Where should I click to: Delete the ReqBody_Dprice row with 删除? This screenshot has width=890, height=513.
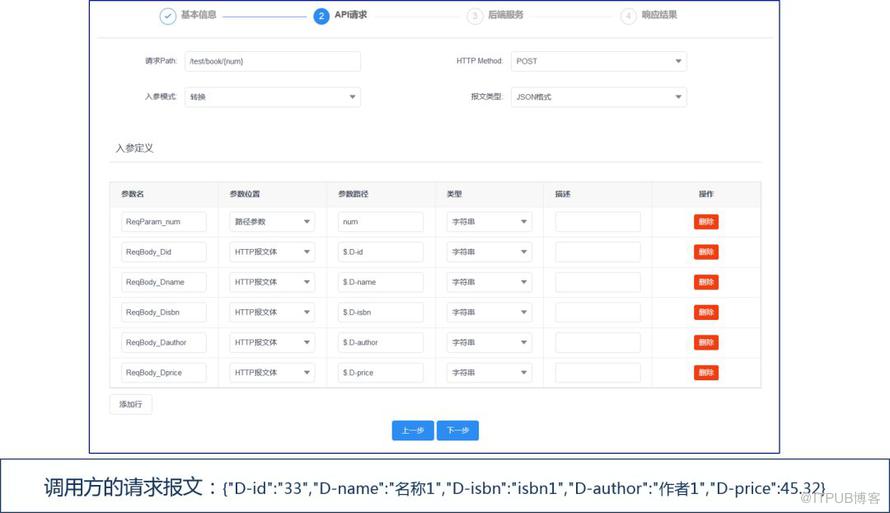706,372
